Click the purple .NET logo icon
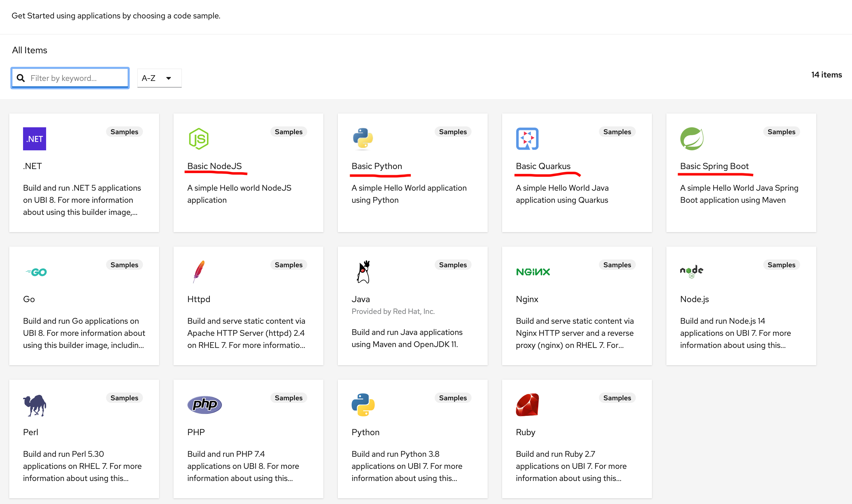The image size is (852, 504). [x=34, y=139]
